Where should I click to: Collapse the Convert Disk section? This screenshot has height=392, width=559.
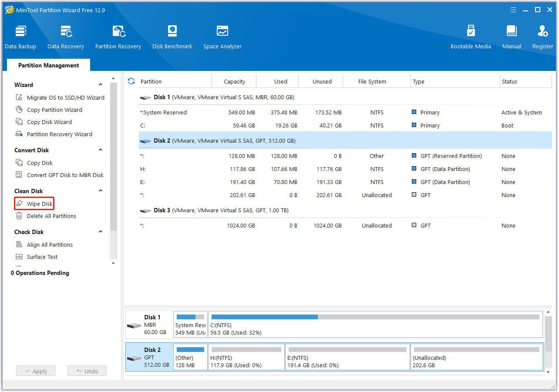101,150
